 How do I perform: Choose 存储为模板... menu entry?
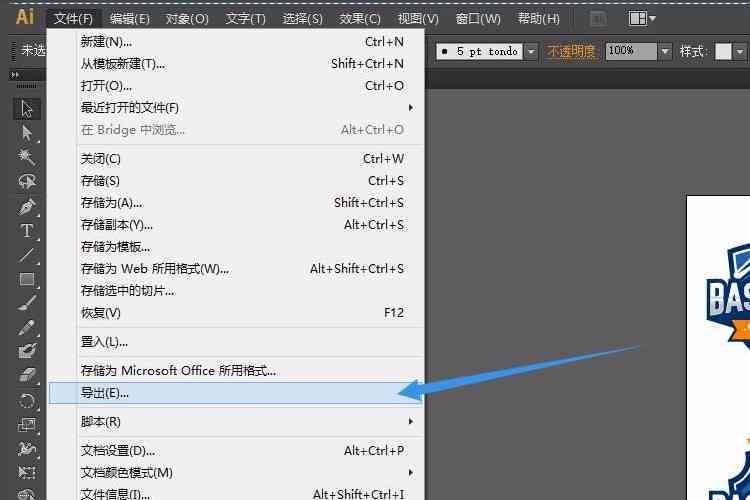pos(236,247)
